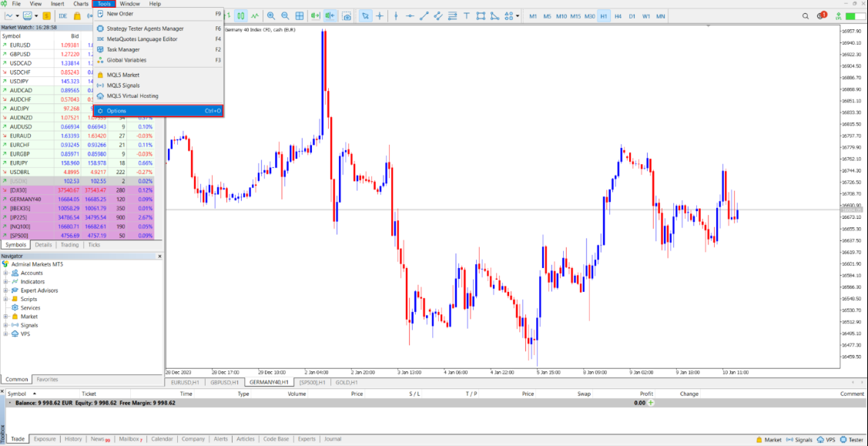Open MetaQuotes Language Editor menu entry

tap(159, 39)
